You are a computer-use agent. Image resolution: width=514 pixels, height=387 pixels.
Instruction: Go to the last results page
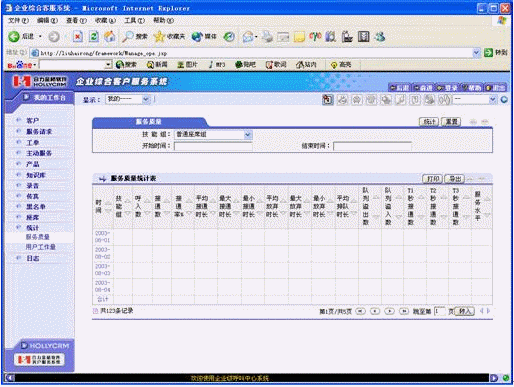(x=404, y=311)
